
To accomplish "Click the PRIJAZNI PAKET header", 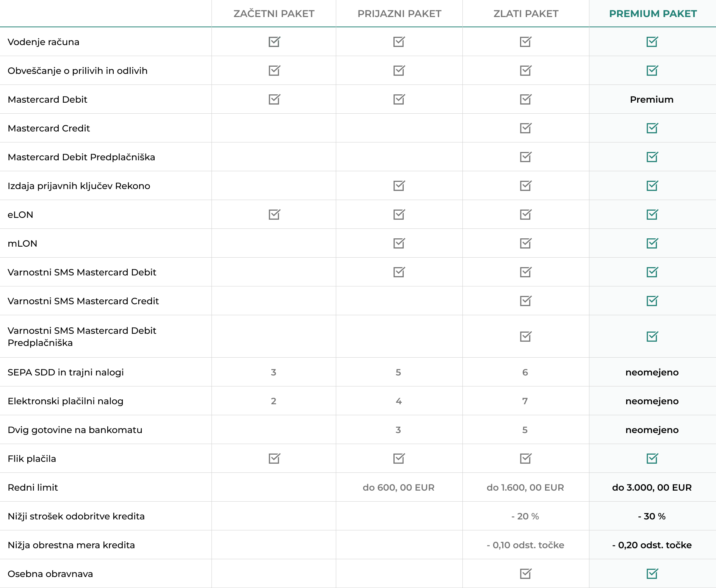I will 399,14.
